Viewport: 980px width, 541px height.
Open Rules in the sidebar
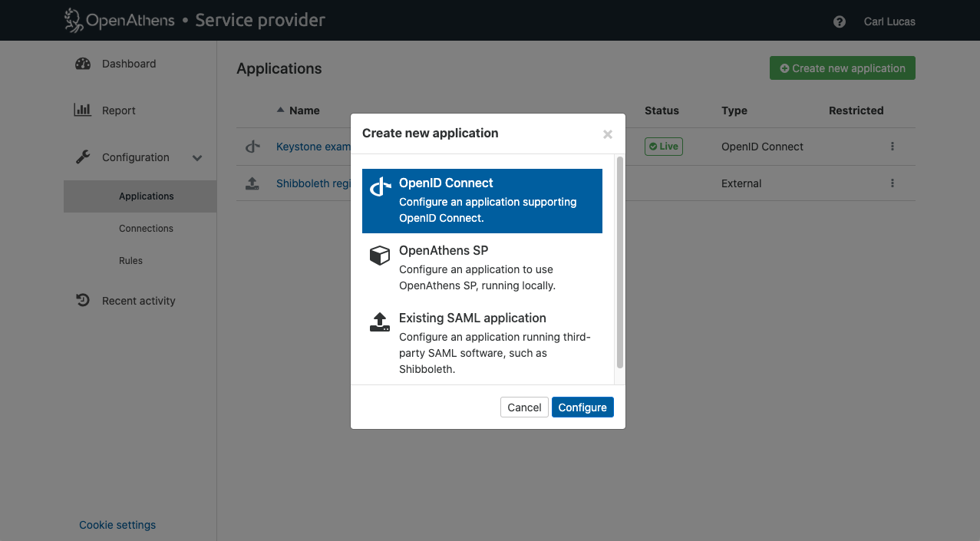pos(130,261)
